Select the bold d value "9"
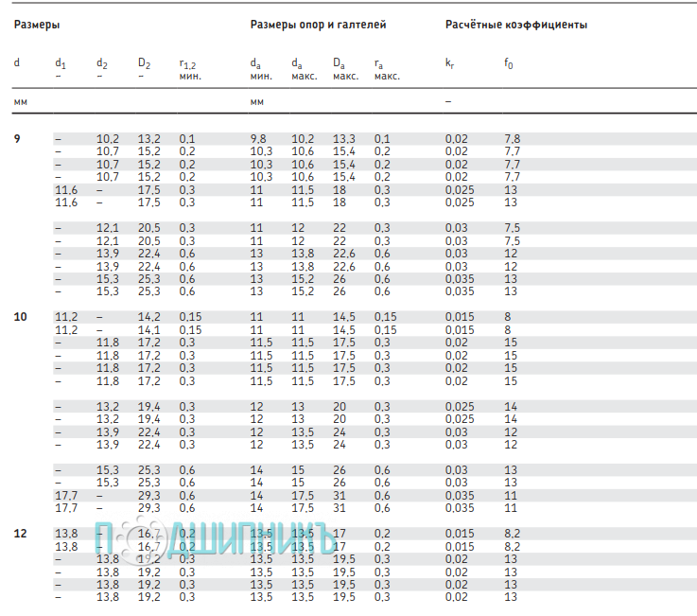Viewport: 697px width, 616px height. pyautogui.click(x=17, y=139)
